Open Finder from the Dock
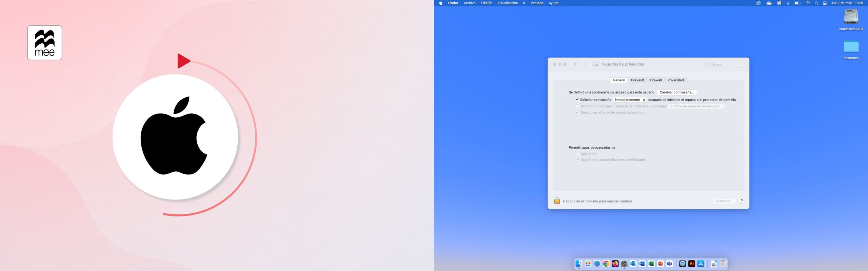 (x=579, y=264)
